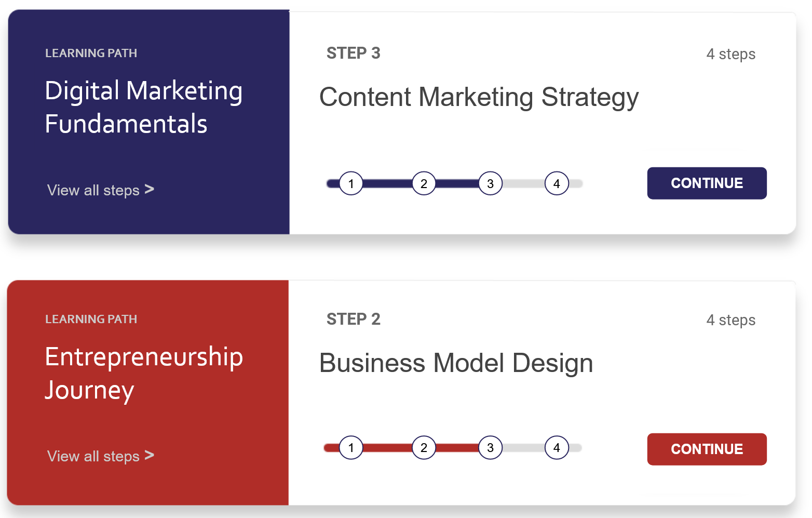Jump to step 3 in Entrepreneurship path
The height and width of the screenshot is (518, 812).
pos(490,448)
